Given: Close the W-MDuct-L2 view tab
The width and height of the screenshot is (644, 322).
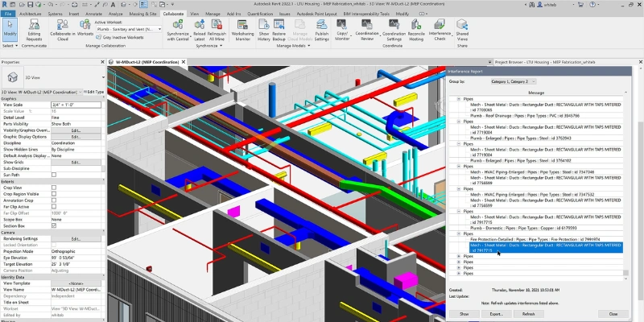Looking at the screenshot, I should (184, 62).
